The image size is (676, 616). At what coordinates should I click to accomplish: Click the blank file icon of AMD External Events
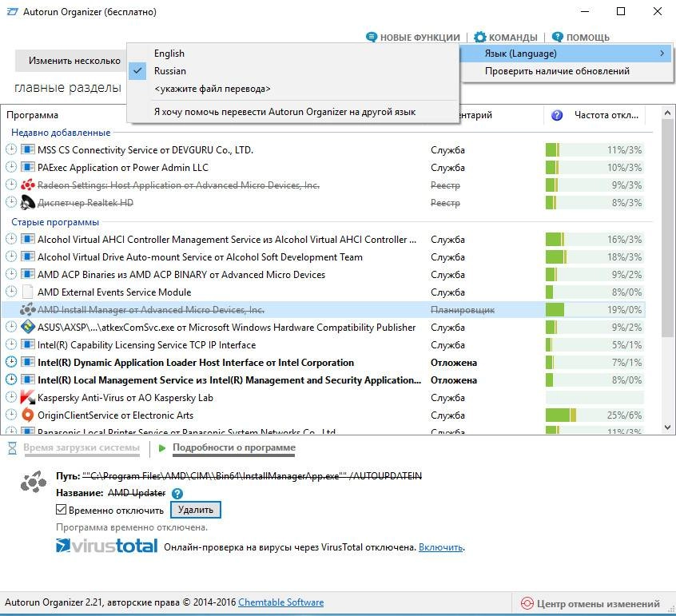pos(28,292)
